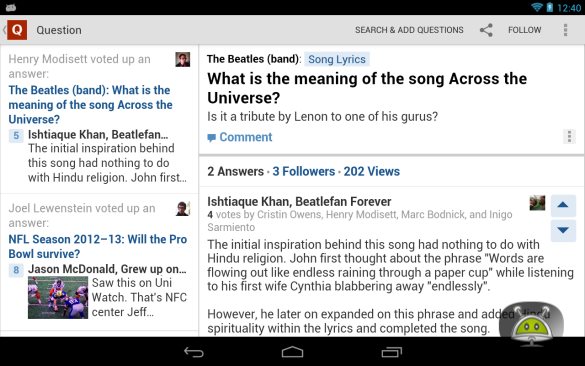
Task: Tap the green Android robot overlay icon
Action: tap(531, 323)
